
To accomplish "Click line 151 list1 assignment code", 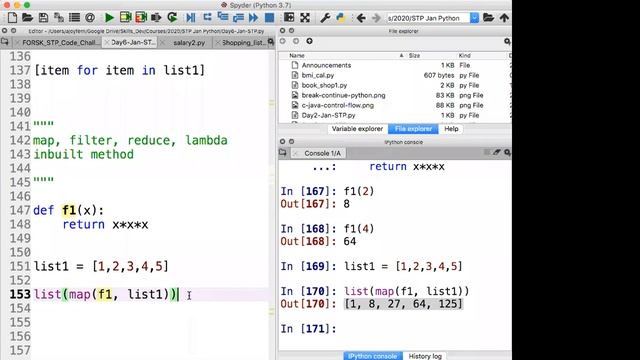I will pyautogui.click(x=101, y=267).
